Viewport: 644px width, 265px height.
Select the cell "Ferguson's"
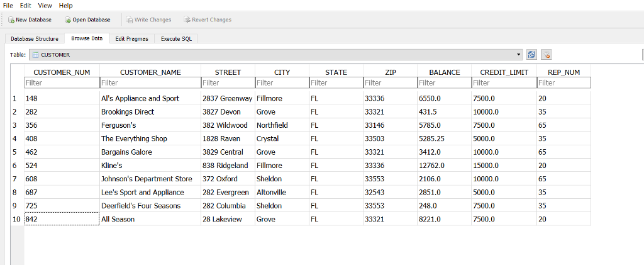pos(150,125)
